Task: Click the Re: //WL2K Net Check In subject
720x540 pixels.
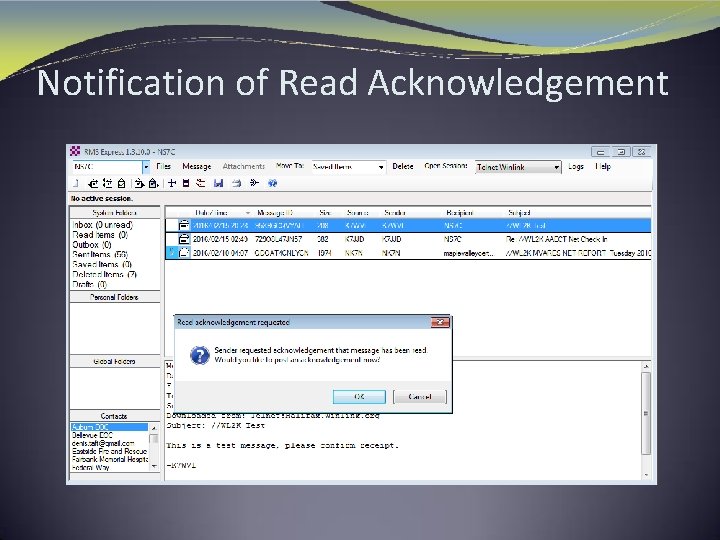Action: click(557, 239)
